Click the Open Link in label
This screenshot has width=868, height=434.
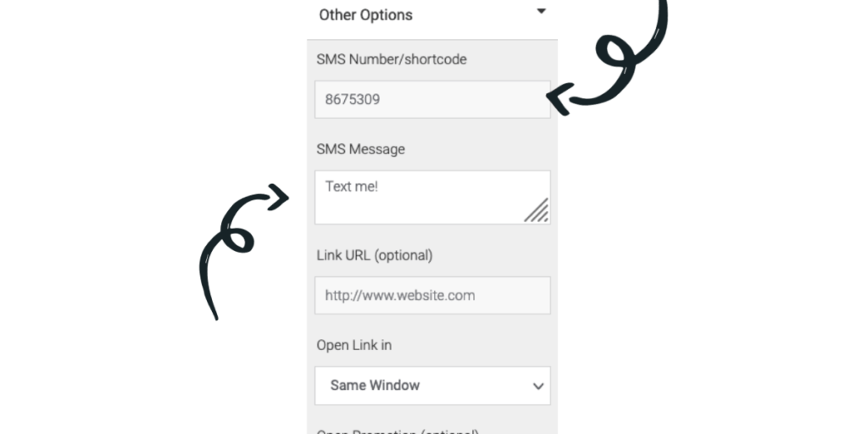coord(353,346)
